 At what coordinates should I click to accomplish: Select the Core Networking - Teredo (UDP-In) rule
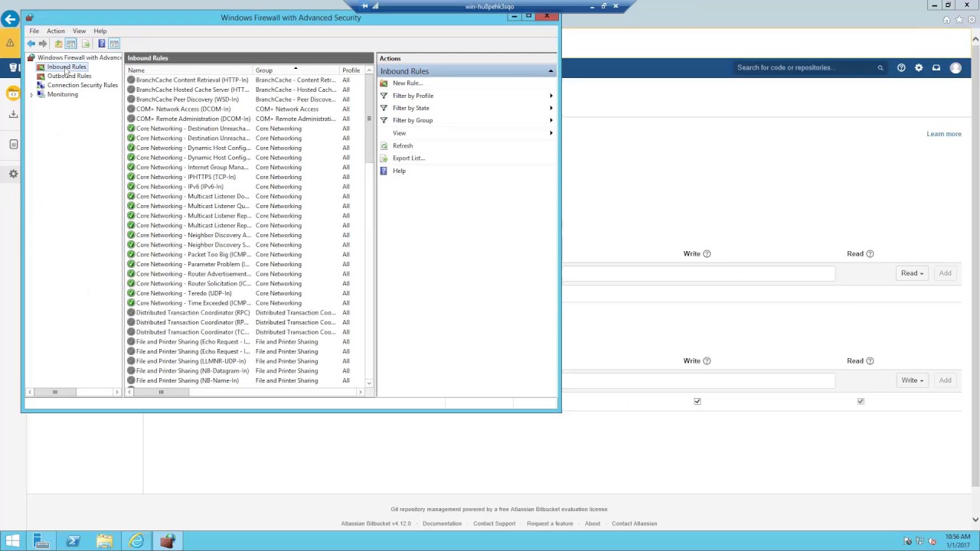184,293
